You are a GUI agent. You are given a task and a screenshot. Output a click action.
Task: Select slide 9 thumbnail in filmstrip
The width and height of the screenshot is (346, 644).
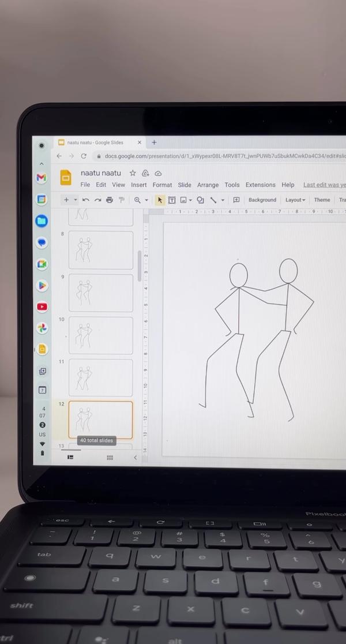[100, 293]
